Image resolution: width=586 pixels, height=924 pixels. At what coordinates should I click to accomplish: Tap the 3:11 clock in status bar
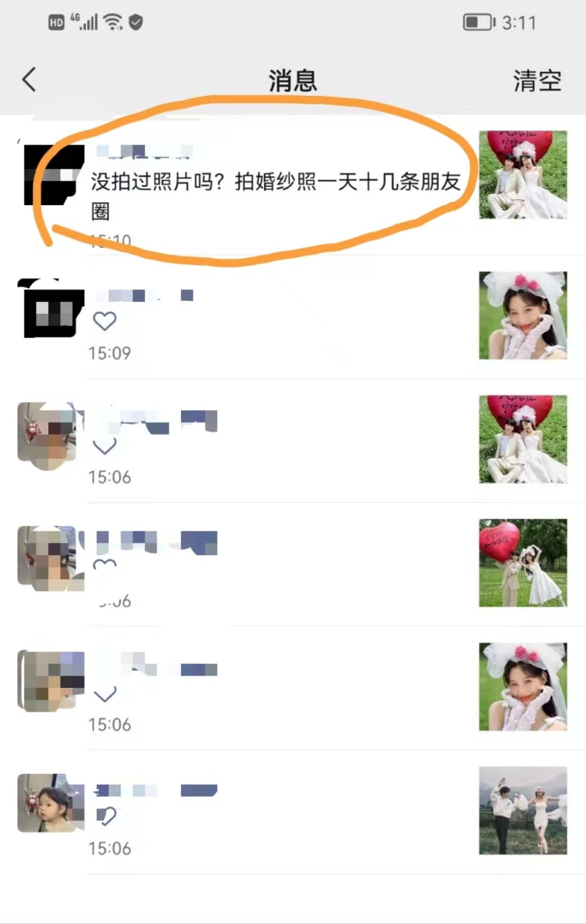[x=520, y=22]
